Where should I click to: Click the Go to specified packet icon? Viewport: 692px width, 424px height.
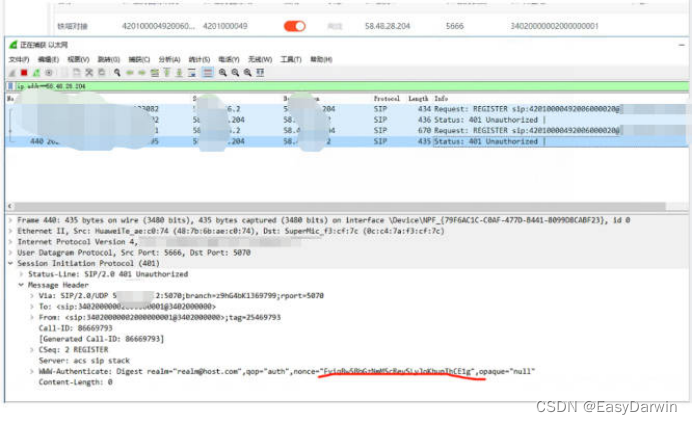pos(154,73)
